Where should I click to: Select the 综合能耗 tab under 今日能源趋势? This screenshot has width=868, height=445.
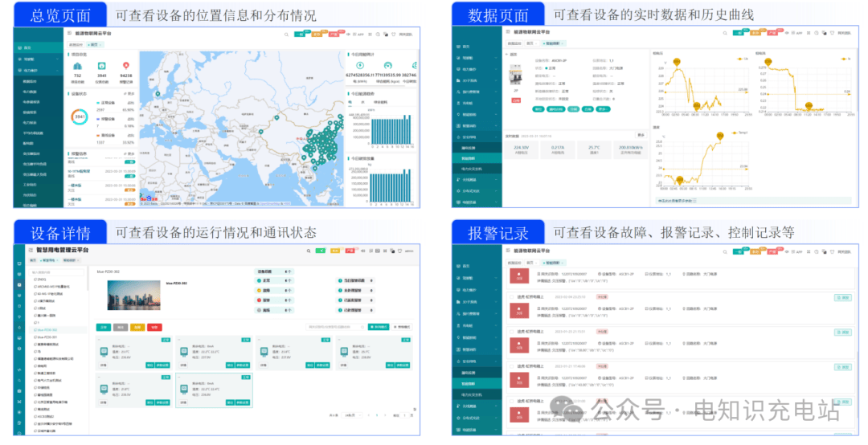(x=380, y=102)
